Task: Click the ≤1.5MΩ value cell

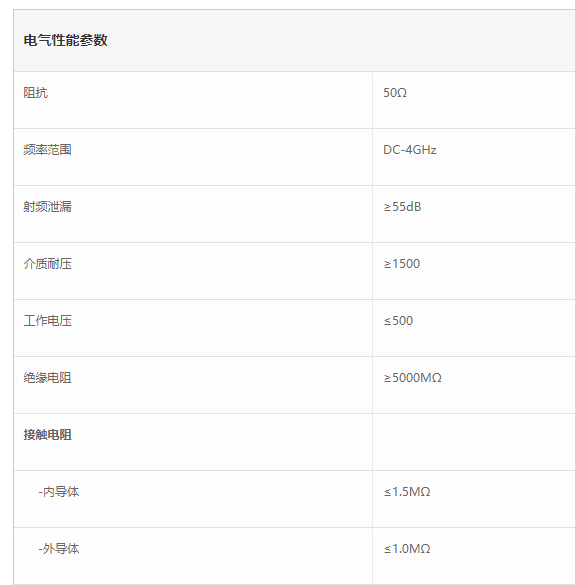Action: pos(474,499)
